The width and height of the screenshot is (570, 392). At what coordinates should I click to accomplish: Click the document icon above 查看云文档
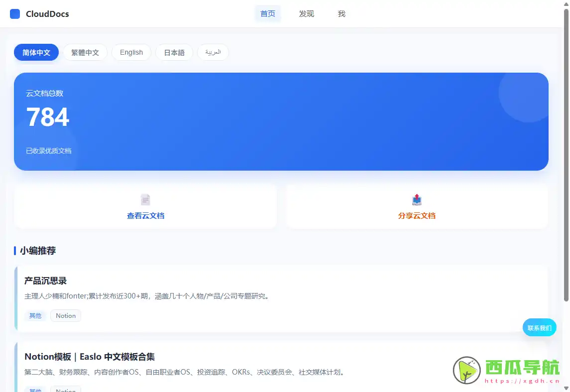click(145, 198)
